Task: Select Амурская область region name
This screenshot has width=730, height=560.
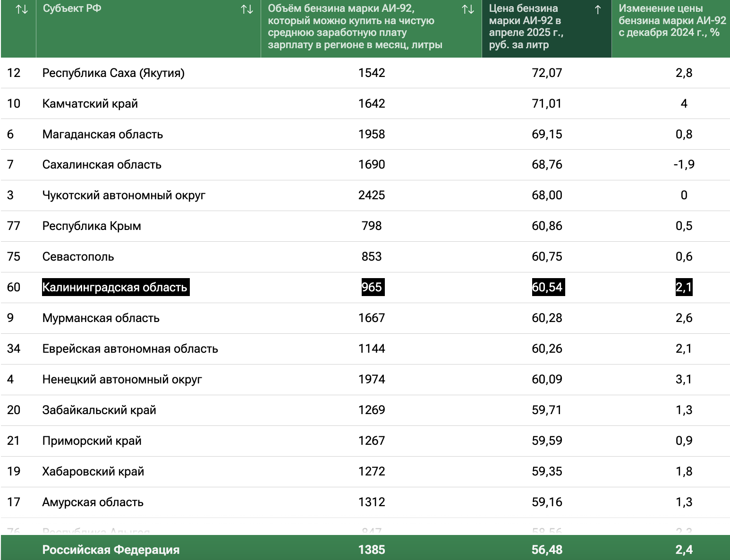Action: (93, 502)
